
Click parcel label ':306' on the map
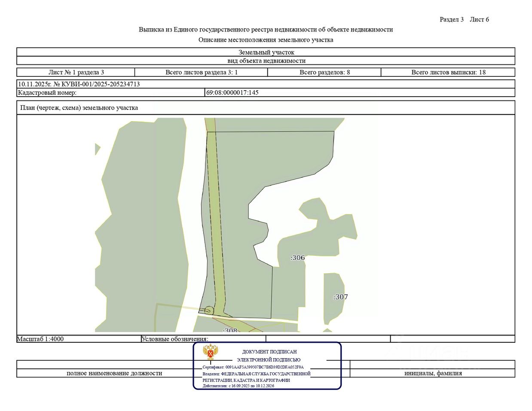(297, 258)
